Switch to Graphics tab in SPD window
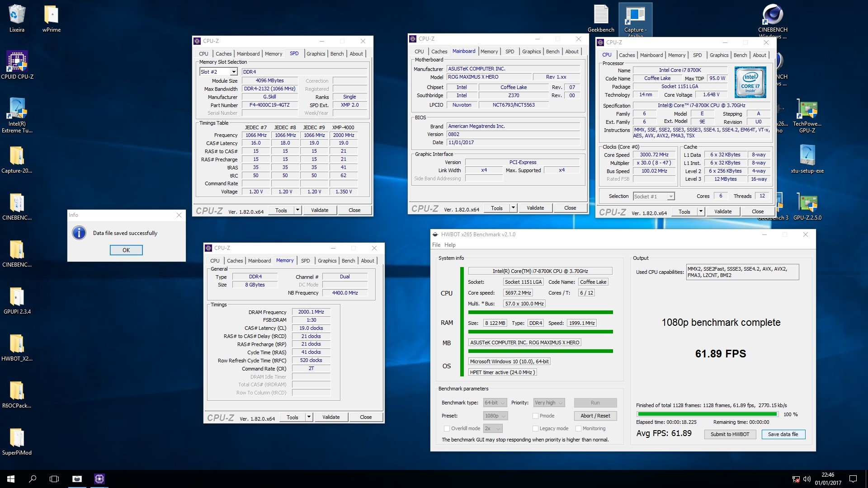Viewport: 868px width, 488px height. click(316, 54)
